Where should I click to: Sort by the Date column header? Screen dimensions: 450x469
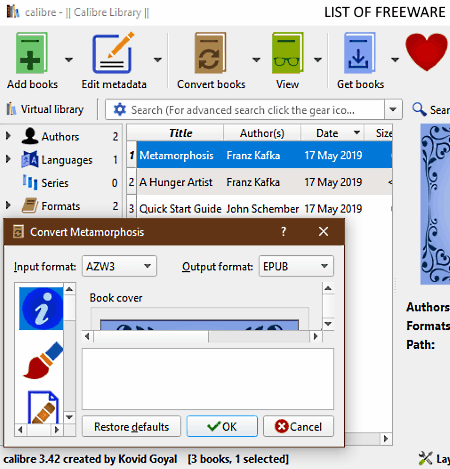(x=332, y=133)
